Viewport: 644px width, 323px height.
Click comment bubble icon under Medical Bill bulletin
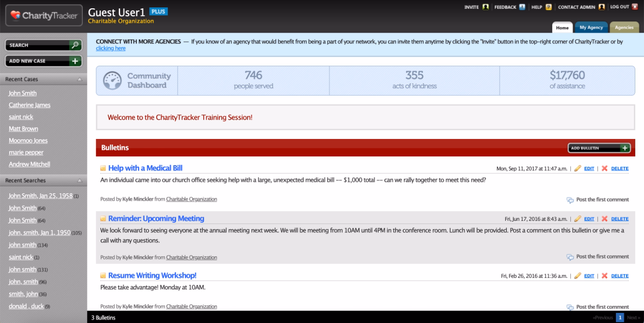point(570,200)
